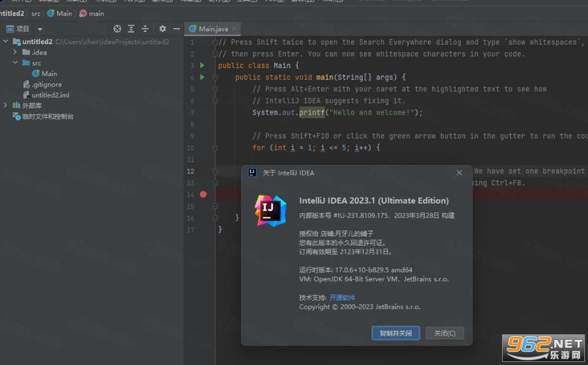Expand the .idea folder arrow
The image size is (588, 365).
point(15,52)
